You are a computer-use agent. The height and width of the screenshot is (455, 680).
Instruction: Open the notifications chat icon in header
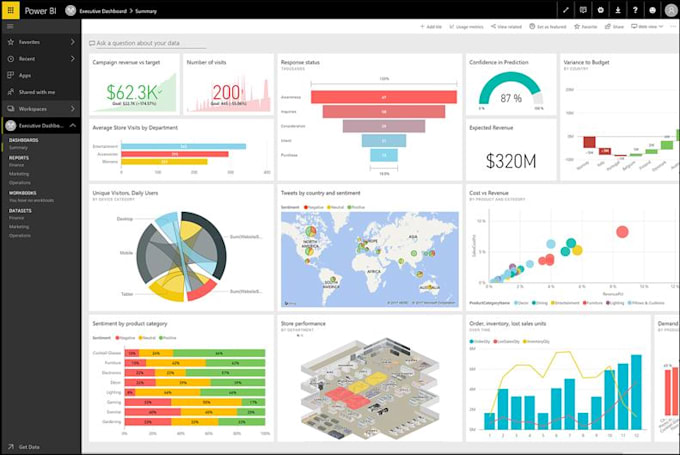point(583,10)
